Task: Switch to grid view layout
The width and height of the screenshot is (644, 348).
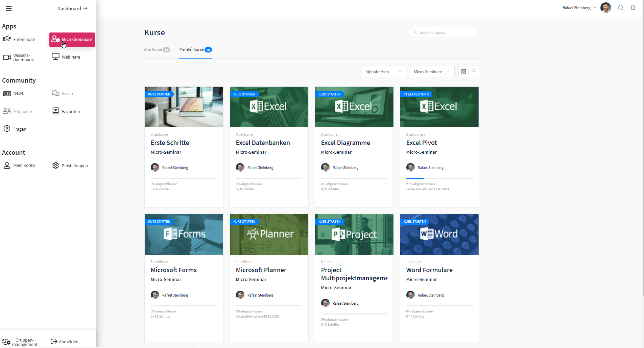Action: point(463,72)
